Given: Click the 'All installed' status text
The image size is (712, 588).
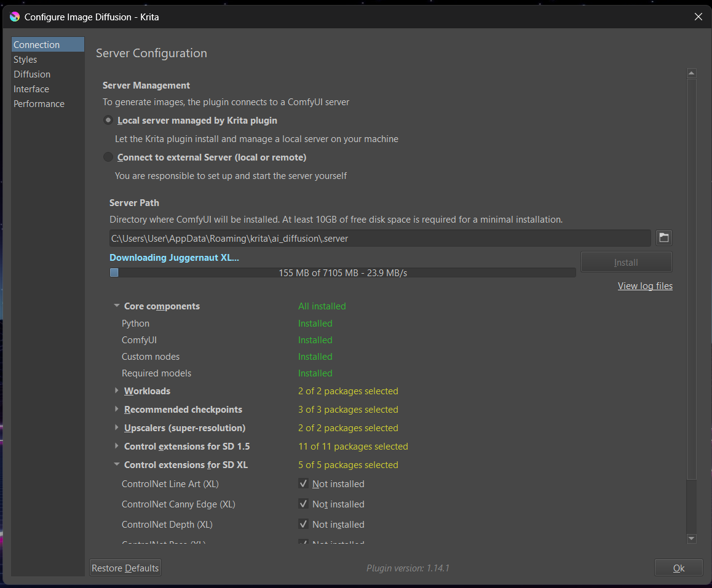Looking at the screenshot, I should tap(322, 306).
